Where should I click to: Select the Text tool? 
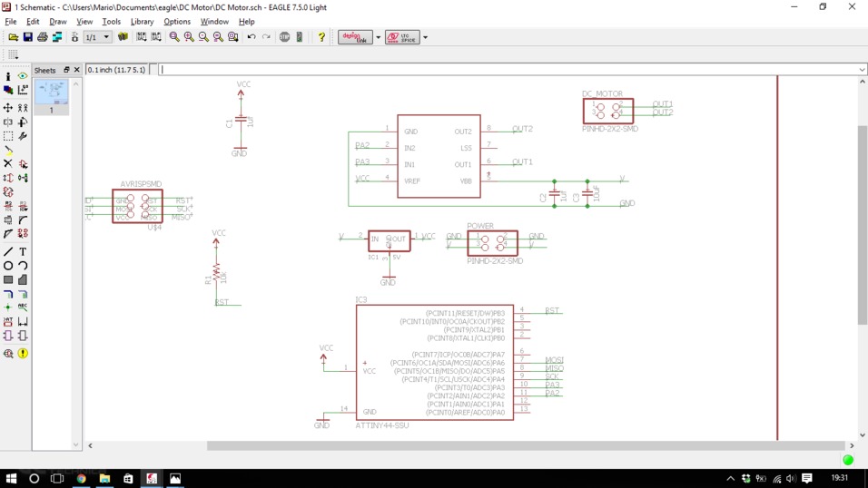tap(23, 252)
